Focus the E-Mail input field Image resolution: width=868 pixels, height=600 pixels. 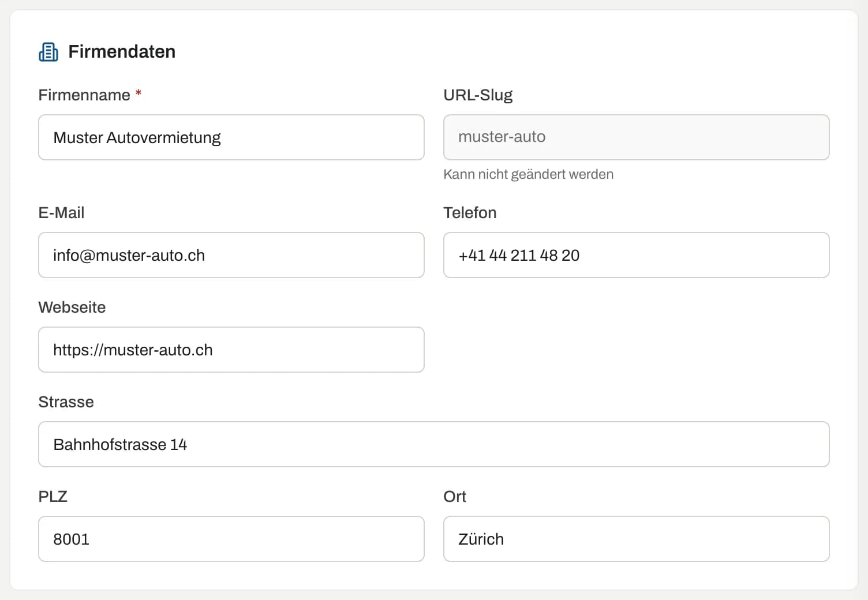pyautogui.click(x=231, y=255)
